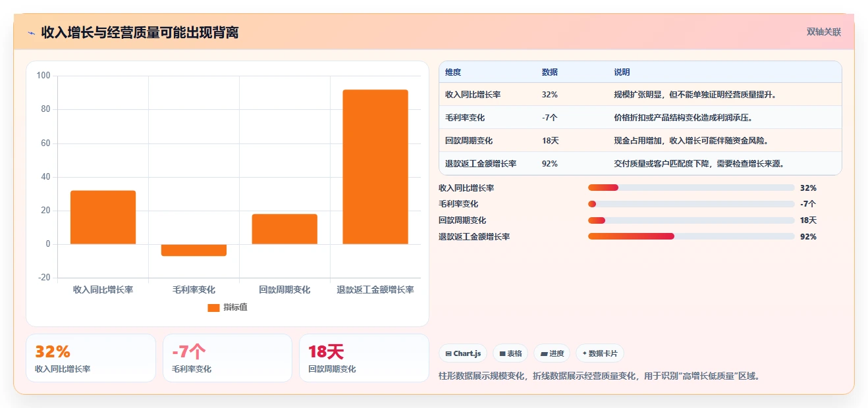This screenshot has height=408, width=868.
Task: Click the 收入同比增长率 label left of progress bar
Action: pyautogui.click(x=466, y=188)
